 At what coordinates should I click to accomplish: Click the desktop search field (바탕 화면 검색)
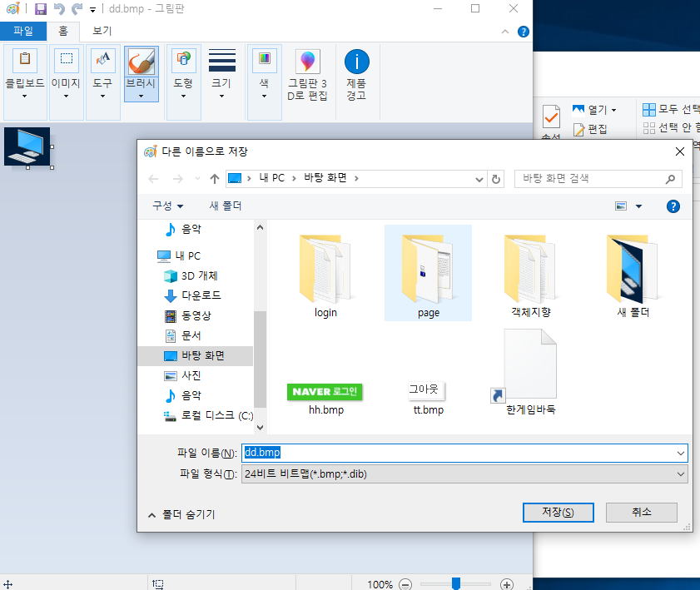pos(598,179)
